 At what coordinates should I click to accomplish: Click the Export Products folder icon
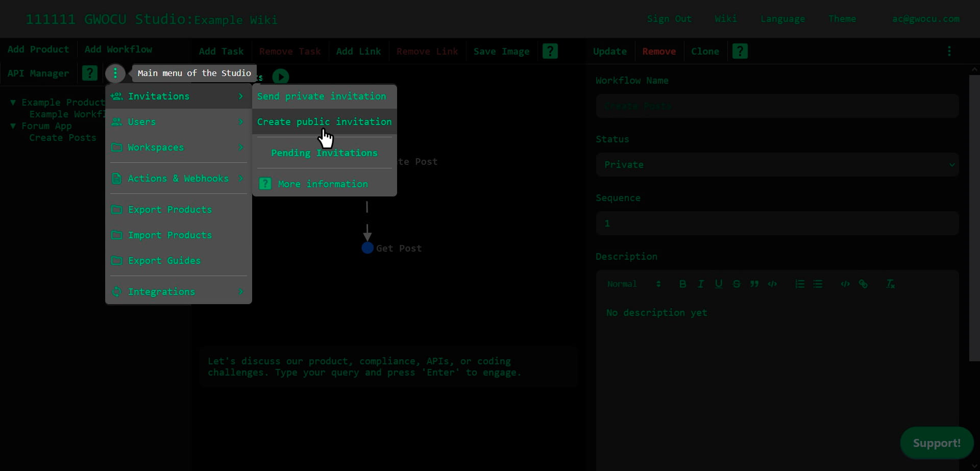point(117,209)
